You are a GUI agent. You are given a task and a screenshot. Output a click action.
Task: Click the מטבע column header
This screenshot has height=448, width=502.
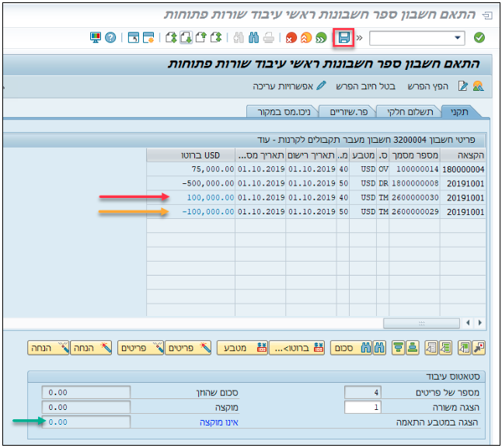point(363,155)
